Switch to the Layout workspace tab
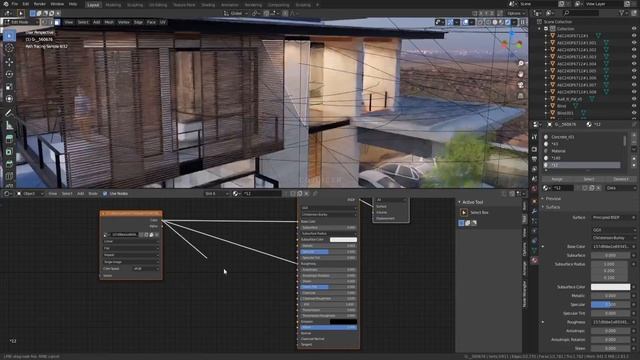Screen dimensions: 640x360 click(93, 5)
